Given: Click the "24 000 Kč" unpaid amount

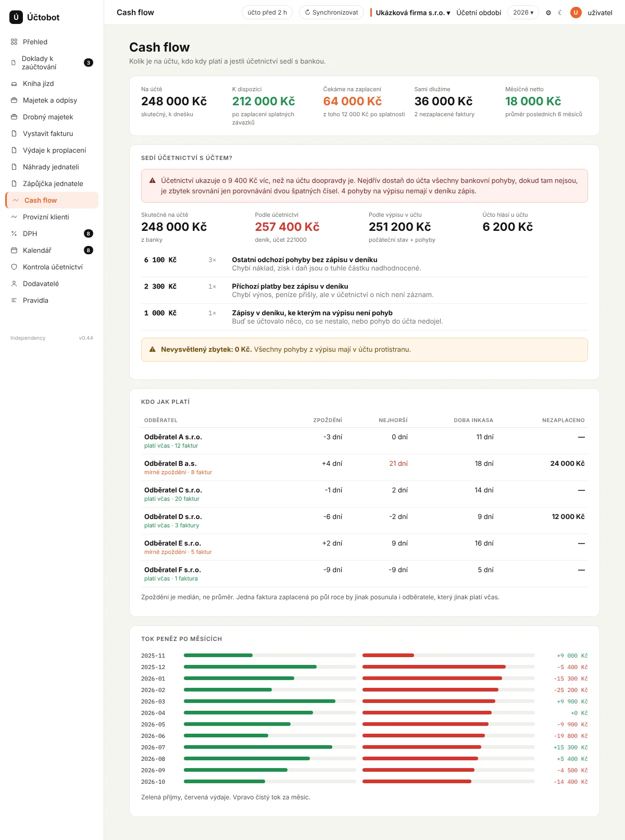Looking at the screenshot, I should (567, 463).
